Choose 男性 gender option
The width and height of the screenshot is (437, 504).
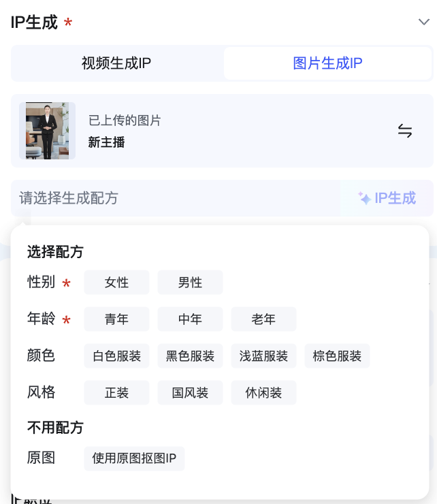pos(190,283)
